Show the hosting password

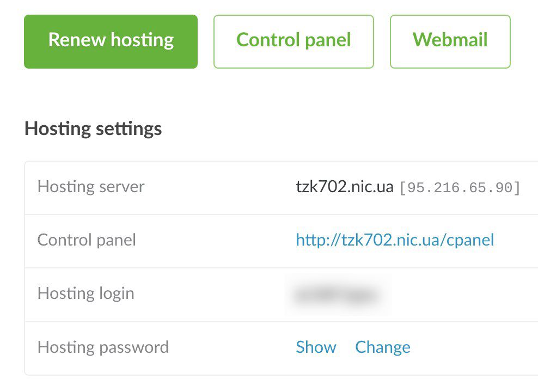coord(316,347)
